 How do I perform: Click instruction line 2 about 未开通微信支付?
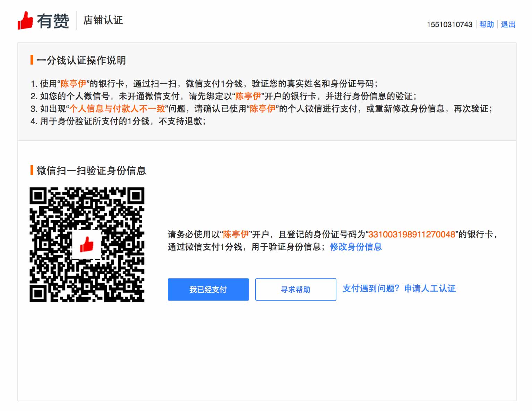click(223, 96)
